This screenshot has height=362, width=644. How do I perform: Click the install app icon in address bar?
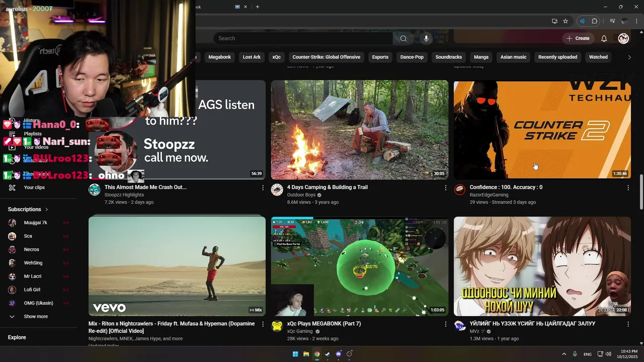coord(554,21)
